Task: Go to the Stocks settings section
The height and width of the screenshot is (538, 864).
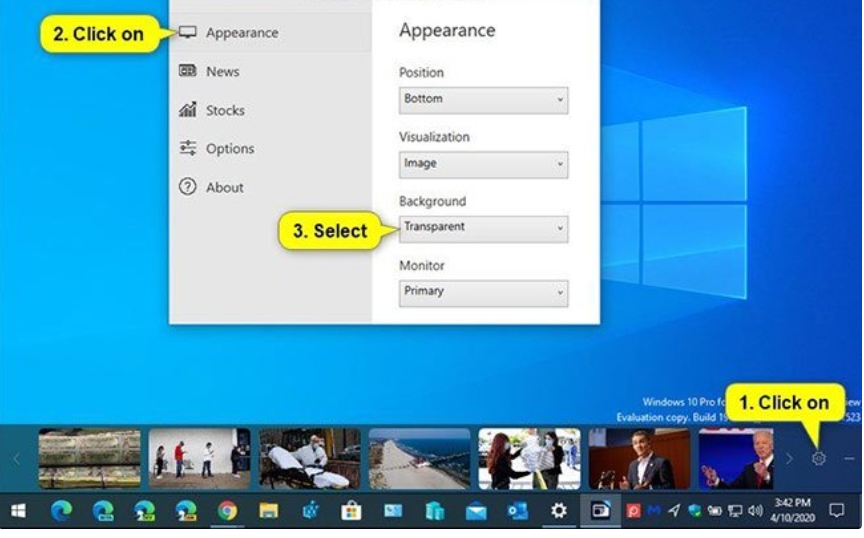Action: pyautogui.click(x=225, y=110)
